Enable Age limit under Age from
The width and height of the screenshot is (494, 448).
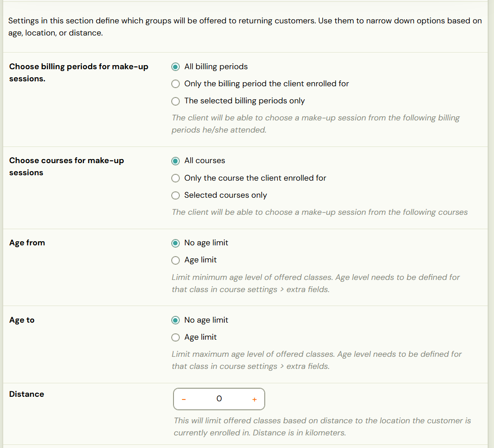(x=175, y=260)
